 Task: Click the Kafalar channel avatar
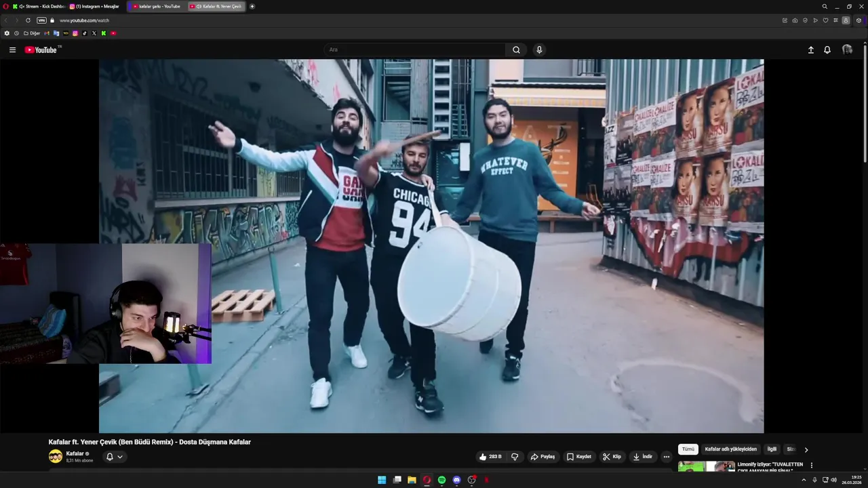point(55,456)
